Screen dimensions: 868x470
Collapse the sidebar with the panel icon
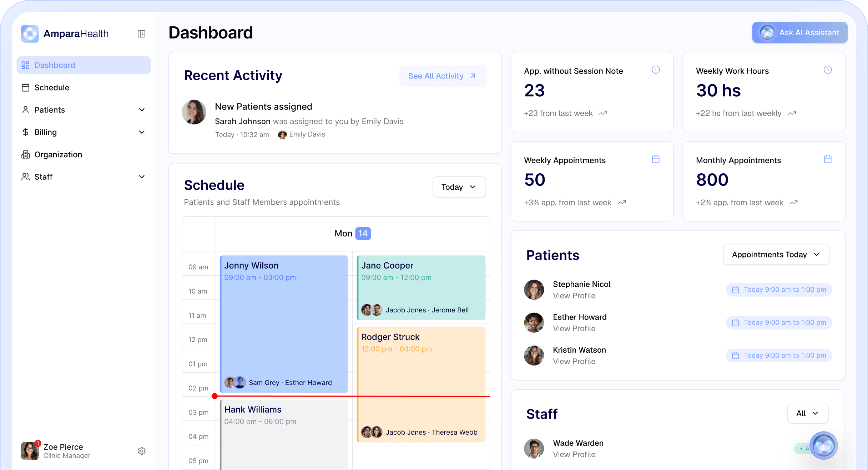141,34
